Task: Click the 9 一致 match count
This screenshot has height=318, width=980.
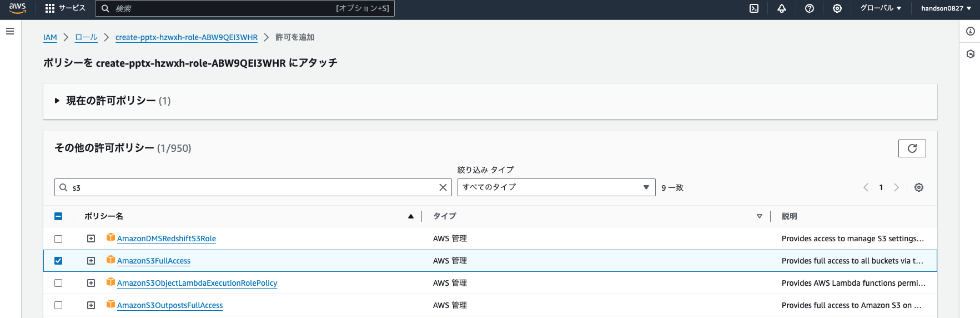Action: (x=672, y=188)
